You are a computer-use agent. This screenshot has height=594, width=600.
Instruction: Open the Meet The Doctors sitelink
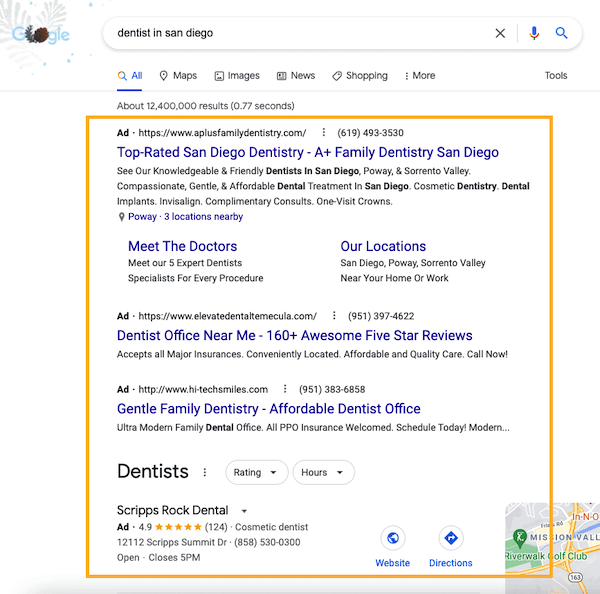click(183, 246)
